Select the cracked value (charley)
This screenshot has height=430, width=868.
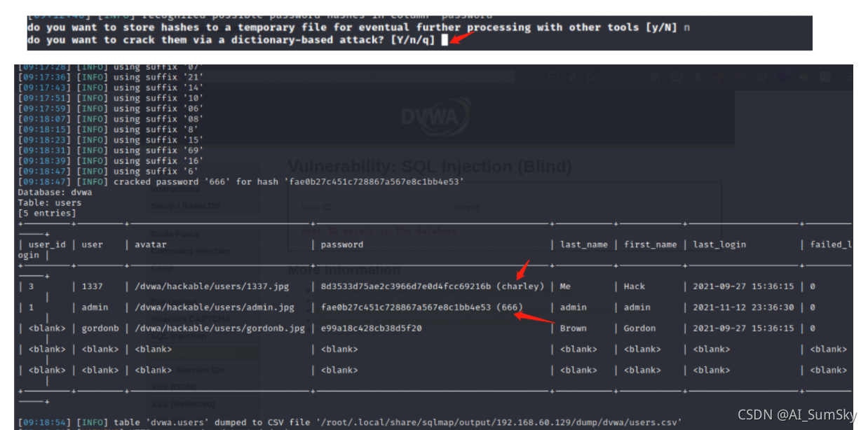[520, 286]
